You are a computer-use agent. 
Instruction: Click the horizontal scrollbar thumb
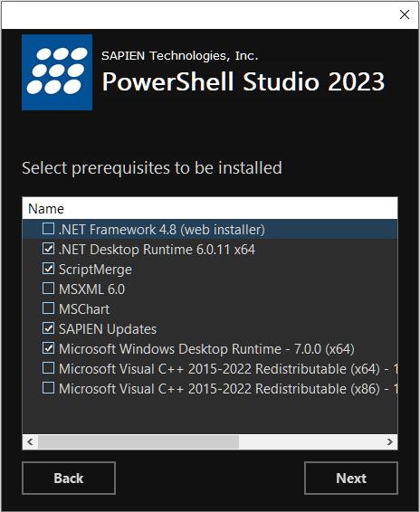click(x=138, y=441)
